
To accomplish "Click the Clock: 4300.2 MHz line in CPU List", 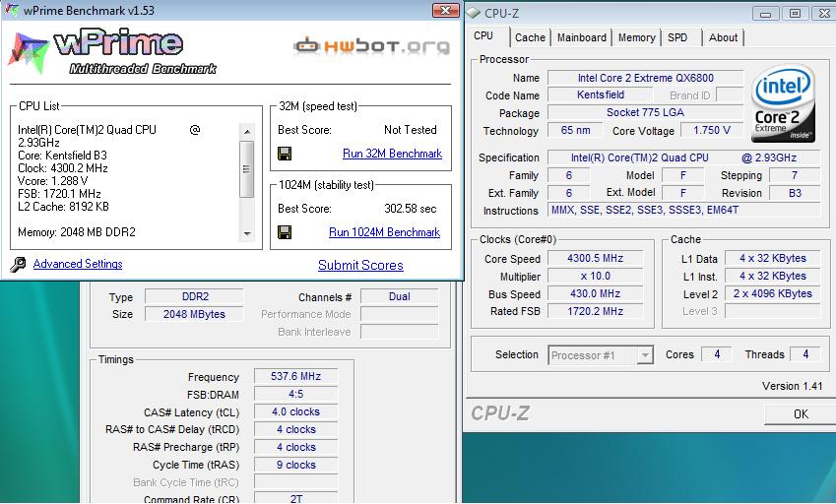I will [x=63, y=168].
